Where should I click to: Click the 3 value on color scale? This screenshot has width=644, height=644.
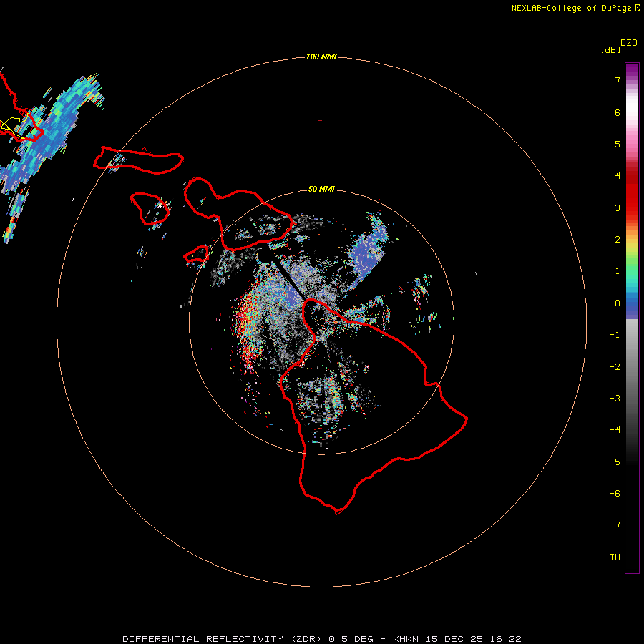coord(618,208)
